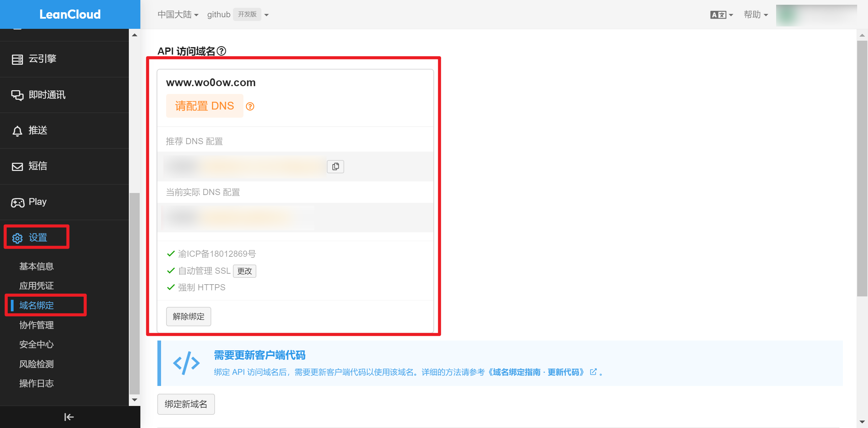Viewport: 868px width, 428px height.
Task: Click the Settings gear icon
Action: click(x=17, y=238)
